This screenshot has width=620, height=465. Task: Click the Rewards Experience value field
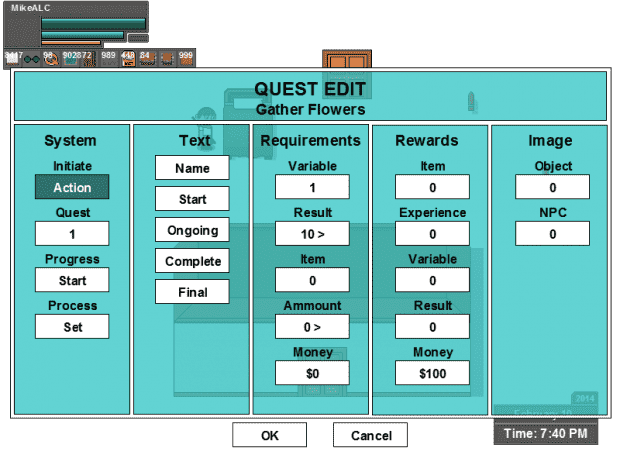click(432, 233)
